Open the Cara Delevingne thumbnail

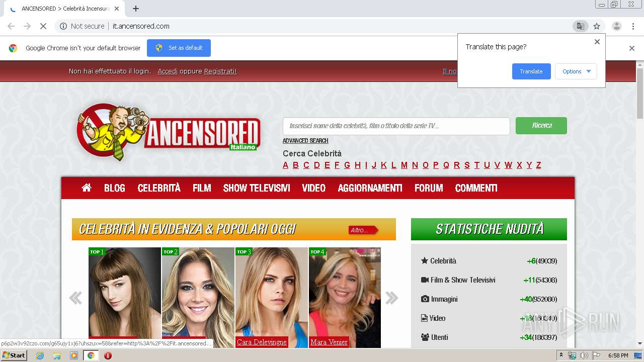pyautogui.click(x=272, y=293)
